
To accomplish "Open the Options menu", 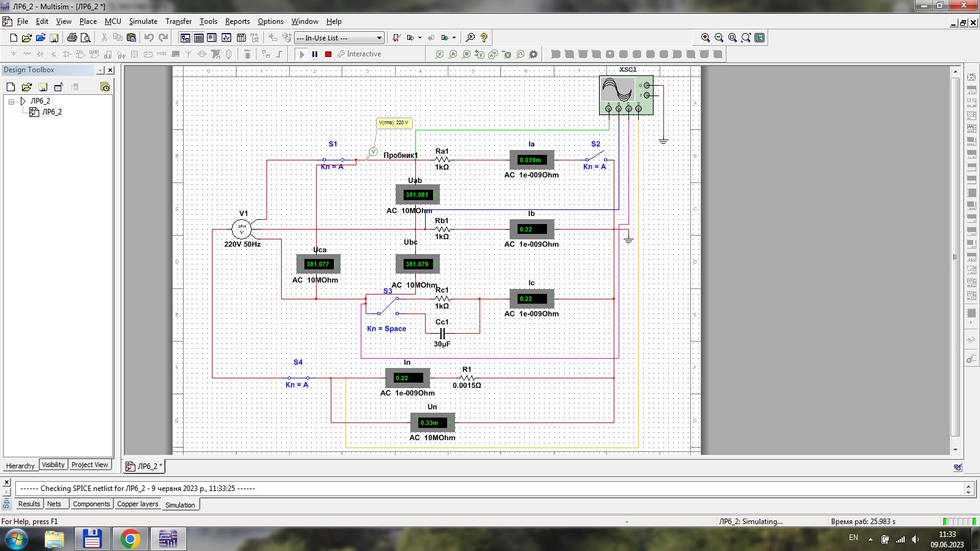I will click(270, 21).
